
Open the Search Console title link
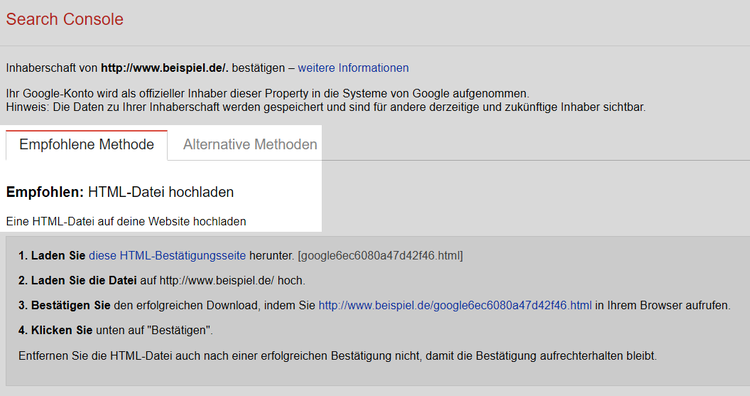click(65, 19)
